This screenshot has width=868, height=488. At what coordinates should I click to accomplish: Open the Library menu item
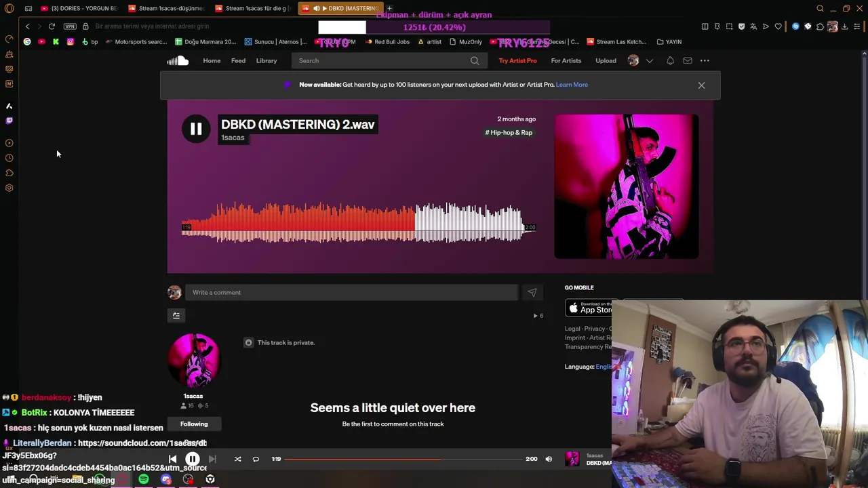[x=267, y=60]
